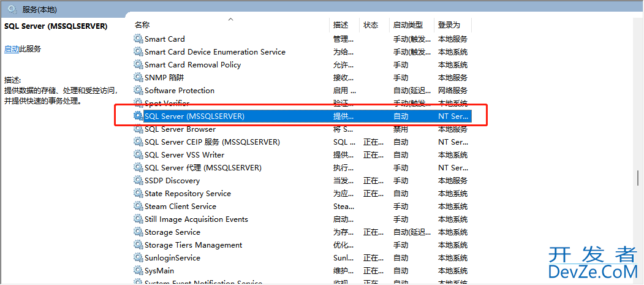Sort by the 启动类型 column header
The height and width of the screenshot is (285, 644).
pyautogui.click(x=412, y=25)
